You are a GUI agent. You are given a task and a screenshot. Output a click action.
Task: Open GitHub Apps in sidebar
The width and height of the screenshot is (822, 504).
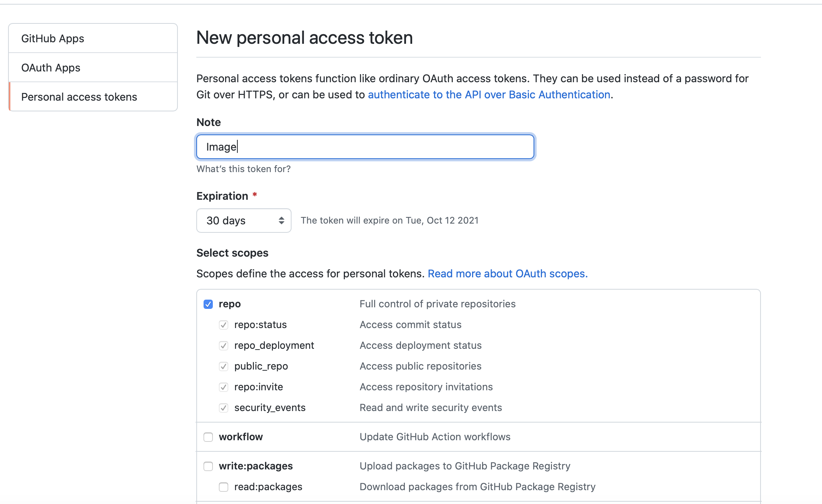[93, 38]
